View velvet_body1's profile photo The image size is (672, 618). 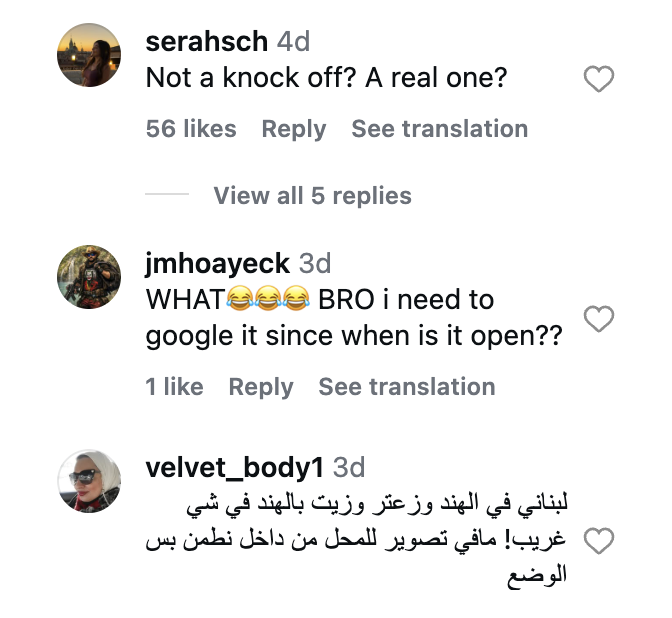click(89, 481)
